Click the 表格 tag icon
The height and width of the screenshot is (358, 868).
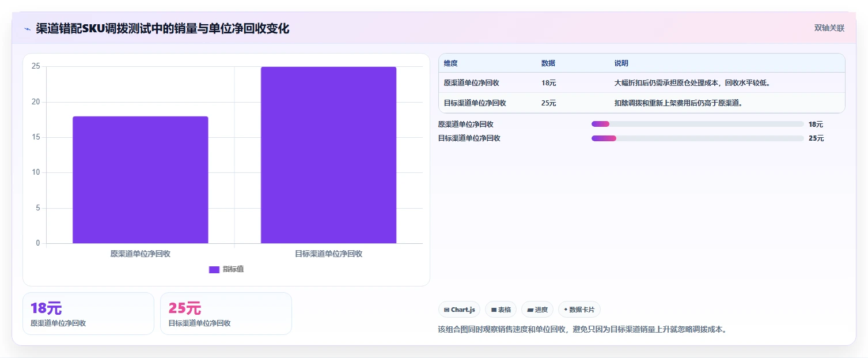[494, 310]
